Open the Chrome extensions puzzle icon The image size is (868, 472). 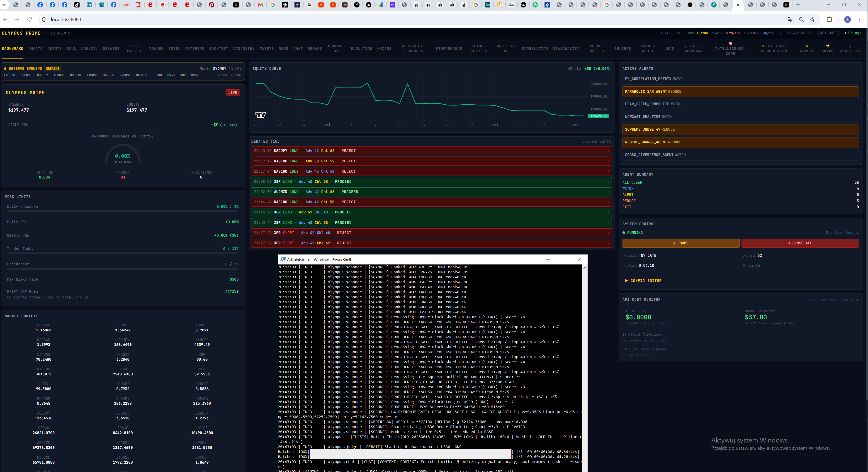[830, 20]
